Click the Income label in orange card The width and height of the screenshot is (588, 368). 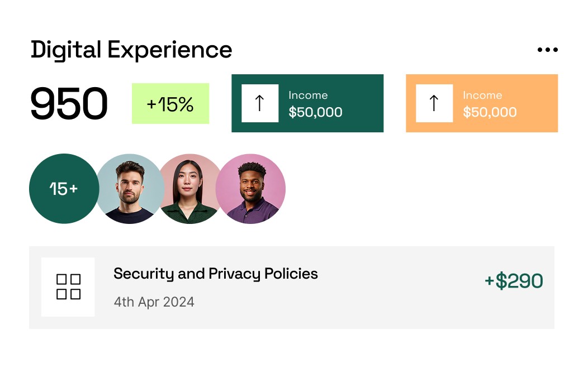(x=482, y=95)
